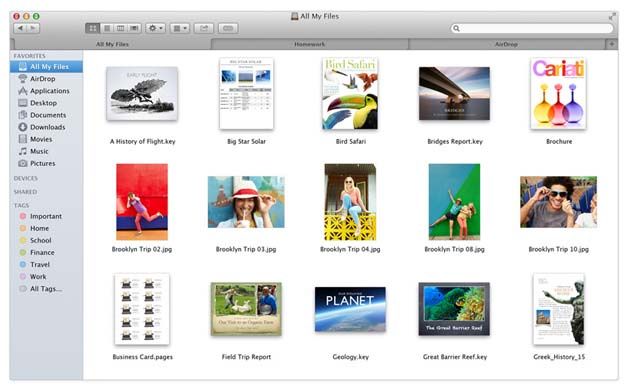Viewport: 630px width, 391px height.
Task: Select A History of Flight.key file
Action: (x=142, y=94)
